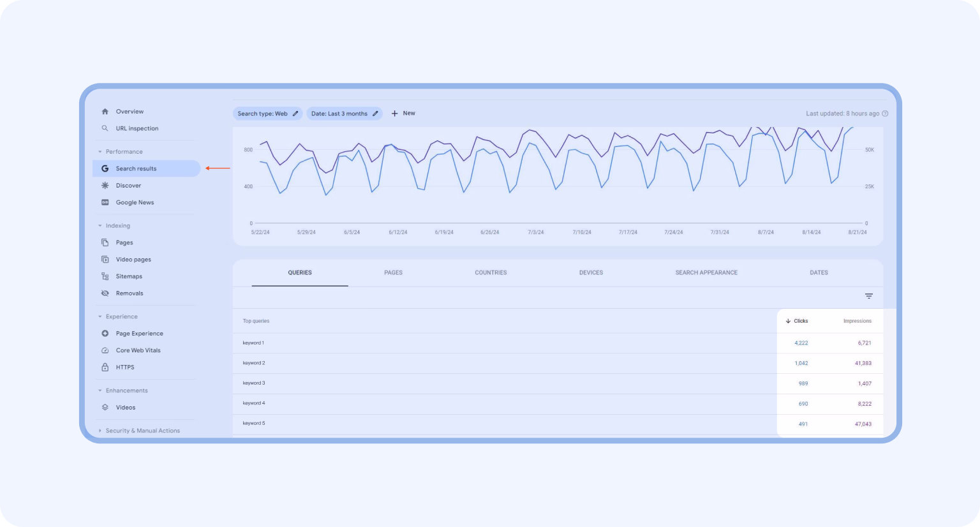The image size is (980, 527).
Task: Collapse the Experience section
Action: pos(100,316)
